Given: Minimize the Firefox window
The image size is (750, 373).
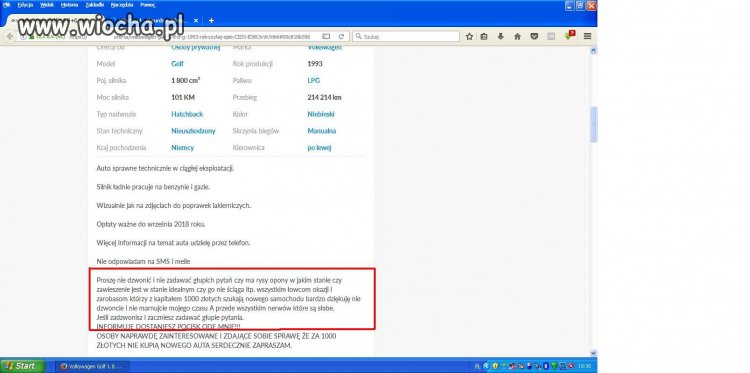Looking at the screenshot, I should [x=569, y=6].
